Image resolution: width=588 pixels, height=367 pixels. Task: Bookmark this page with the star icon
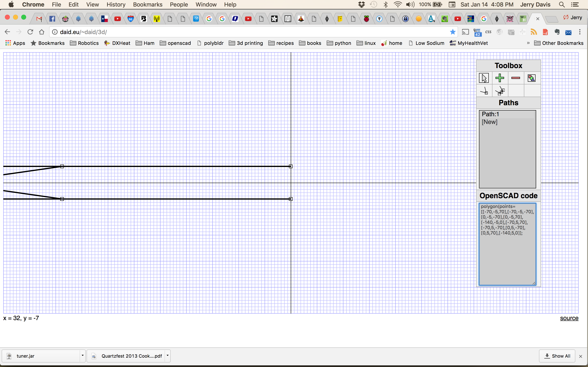click(452, 32)
